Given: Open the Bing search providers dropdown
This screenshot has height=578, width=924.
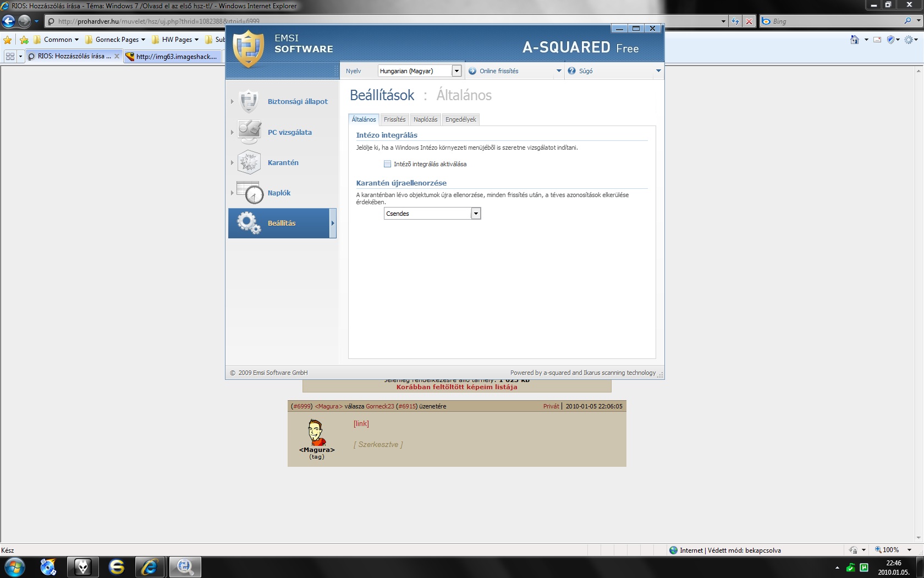Looking at the screenshot, I should pyautogui.click(x=919, y=21).
